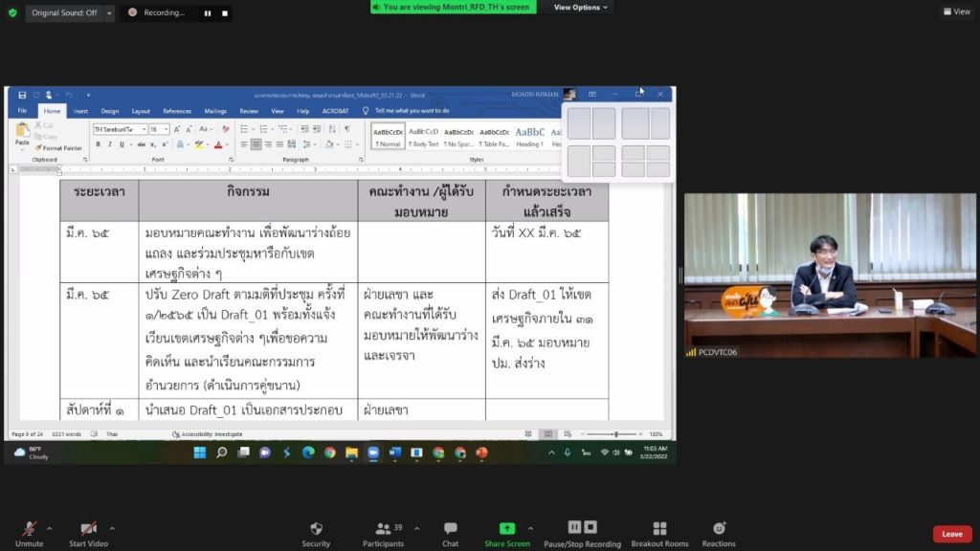
Task: Switch to the ACROBAT ribbon tab
Action: [x=335, y=111]
